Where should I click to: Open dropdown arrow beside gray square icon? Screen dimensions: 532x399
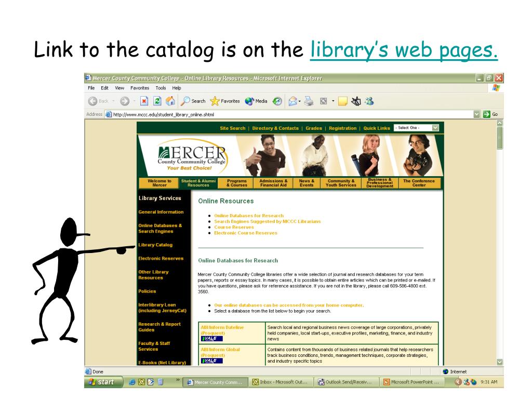[x=333, y=101]
